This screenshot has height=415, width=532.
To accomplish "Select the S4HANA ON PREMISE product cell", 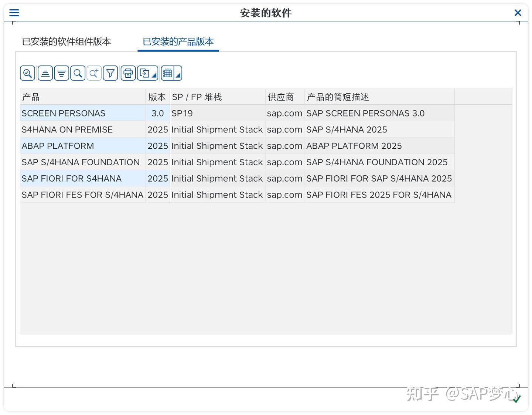I will 83,129.
